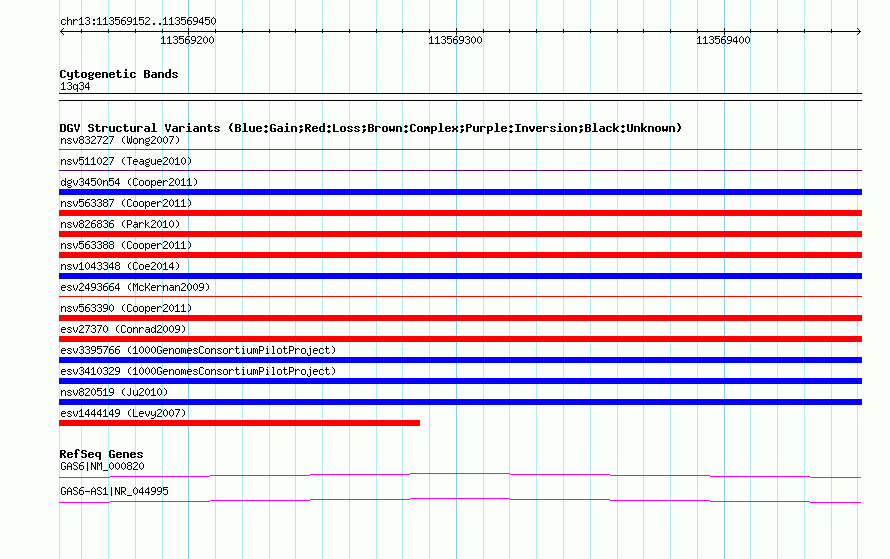
Task: Click the red bar of nsv563388
Action: click(460, 255)
